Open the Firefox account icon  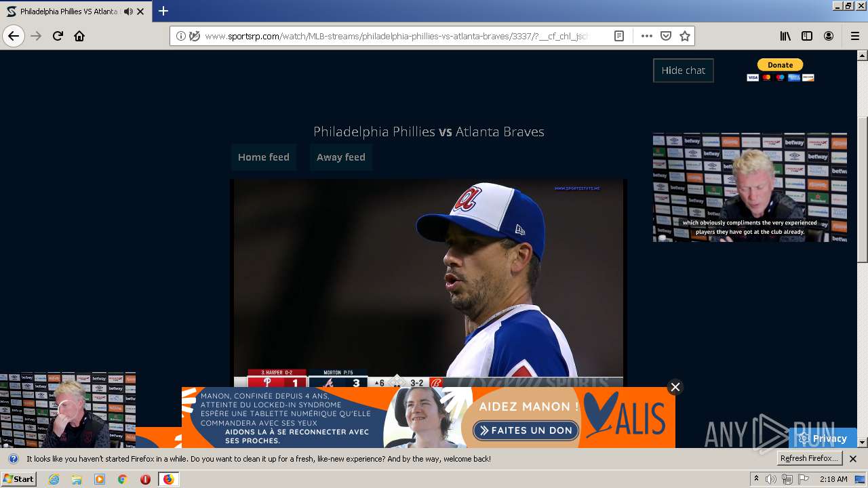point(829,36)
